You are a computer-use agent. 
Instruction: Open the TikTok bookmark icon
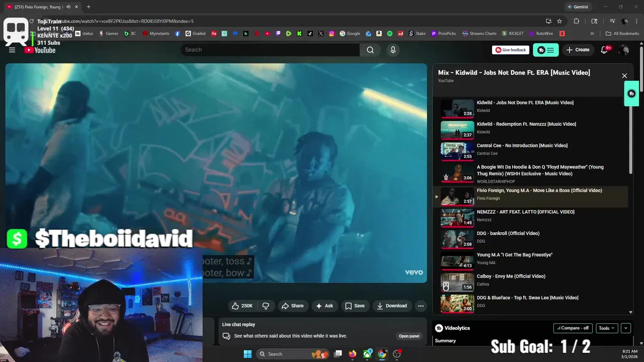click(x=310, y=34)
